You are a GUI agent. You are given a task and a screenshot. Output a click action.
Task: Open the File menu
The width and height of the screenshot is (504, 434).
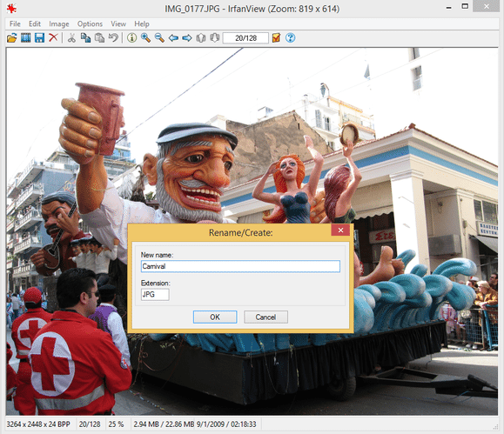coord(15,23)
